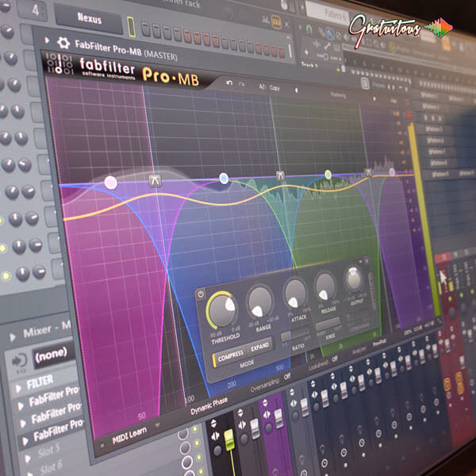Toggle orange step sequencer view icon
This screenshot has width=476, height=476.
[x=276, y=22]
